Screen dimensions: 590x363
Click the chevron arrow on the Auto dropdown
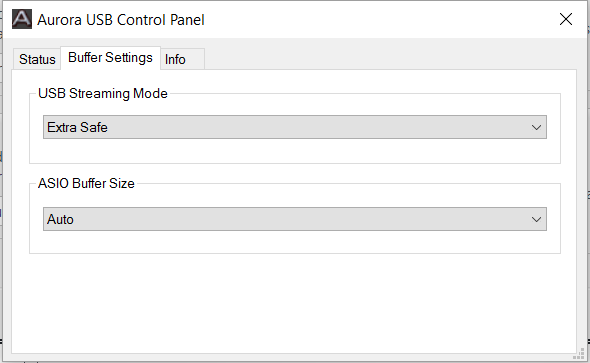(x=536, y=219)
